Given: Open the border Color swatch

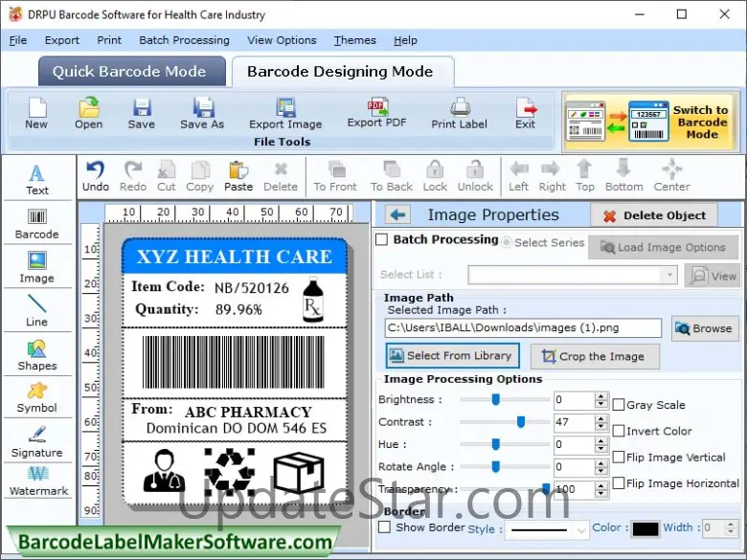Looking at the screenshot, I should point(645,529).
